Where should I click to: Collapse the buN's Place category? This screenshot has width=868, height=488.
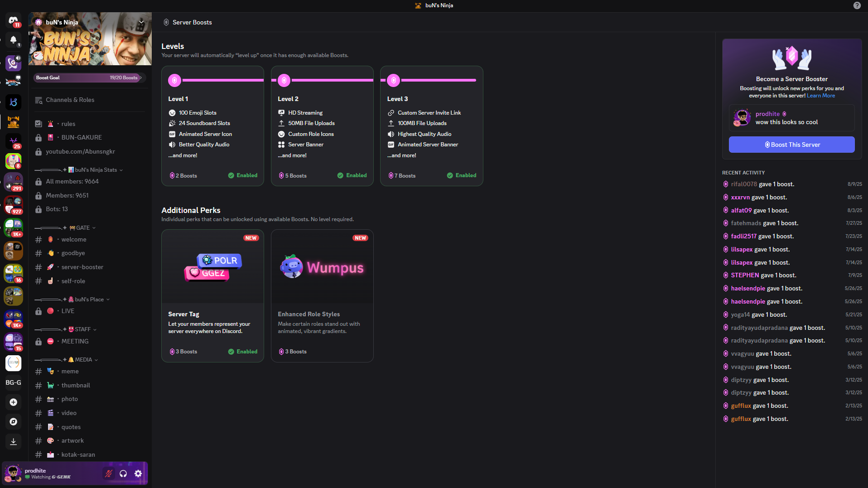(x=72, y=300)
